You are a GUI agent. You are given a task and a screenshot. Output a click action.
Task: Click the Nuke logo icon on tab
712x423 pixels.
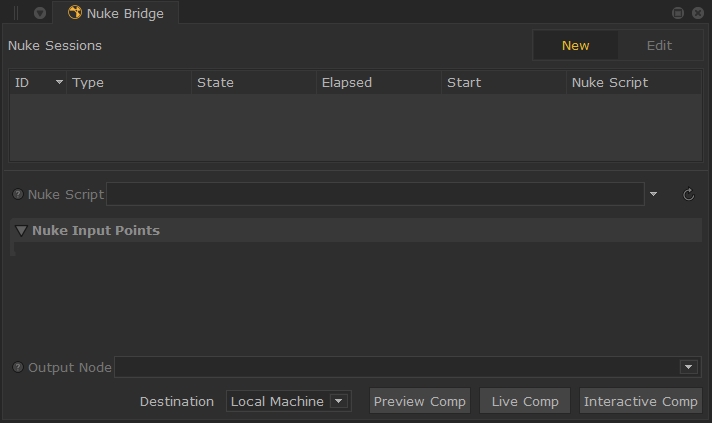click(75, 13)
